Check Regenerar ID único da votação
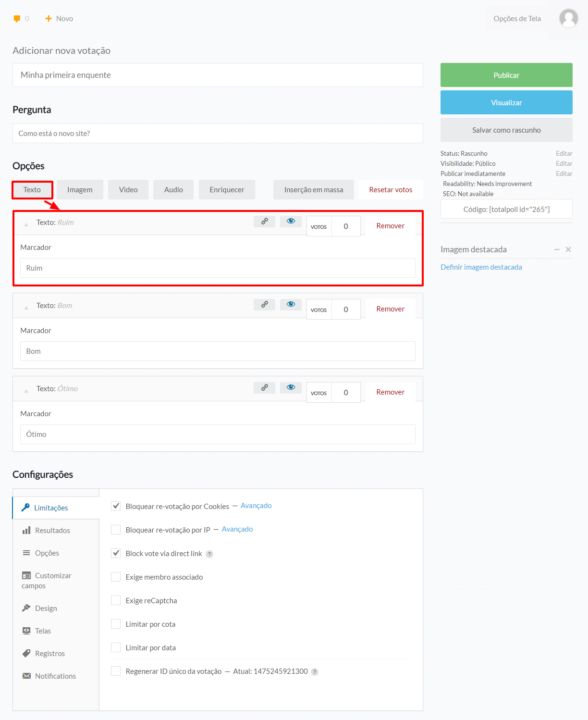This screenshot has height=720, width=588. click(x=116, y=671)
